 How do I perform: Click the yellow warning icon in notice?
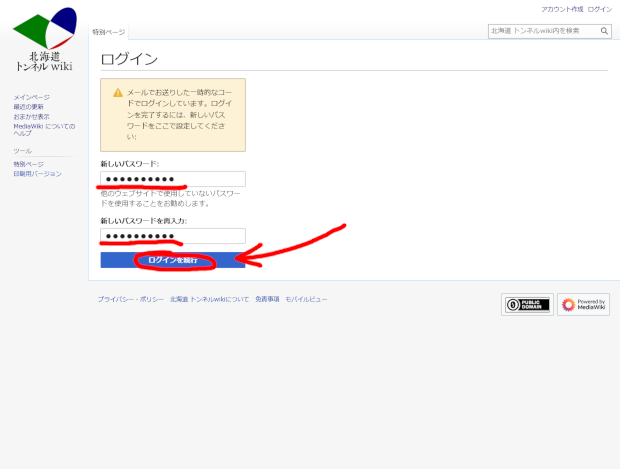pyautogui.click(x=118, y=92)
